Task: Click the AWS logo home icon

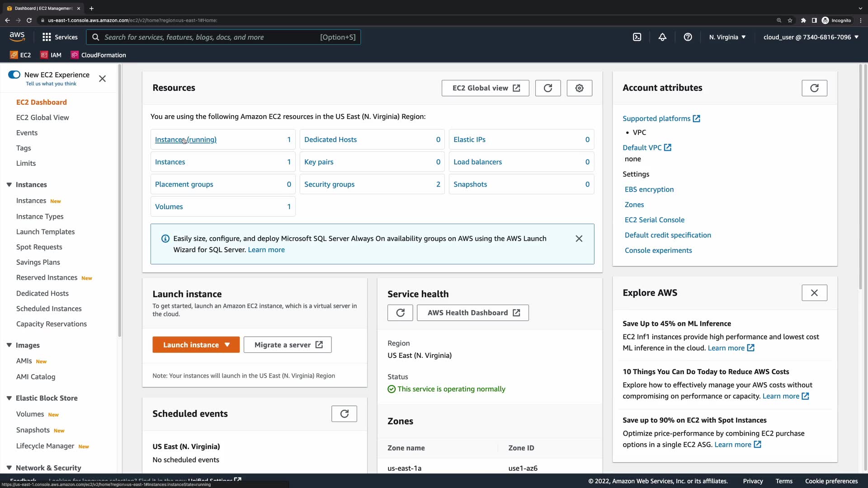Action: [17, 37]
